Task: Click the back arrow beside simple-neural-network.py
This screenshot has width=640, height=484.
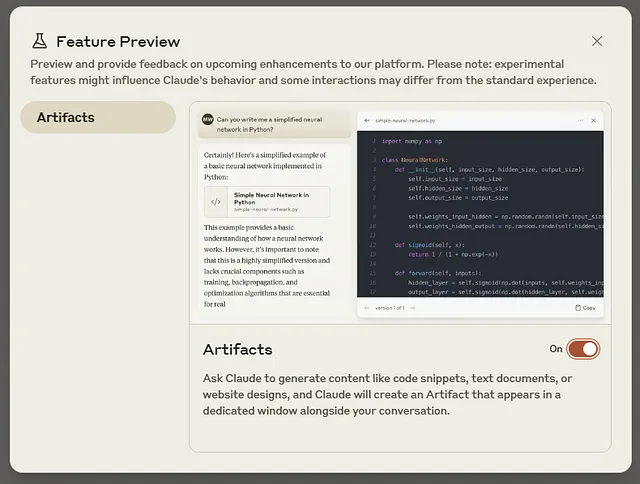Action: pos(367,120)
